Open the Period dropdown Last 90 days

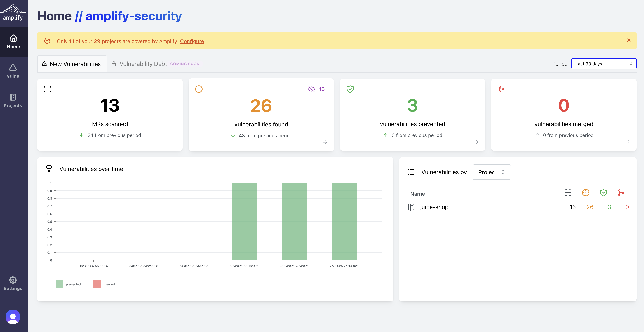coord(603,64)
